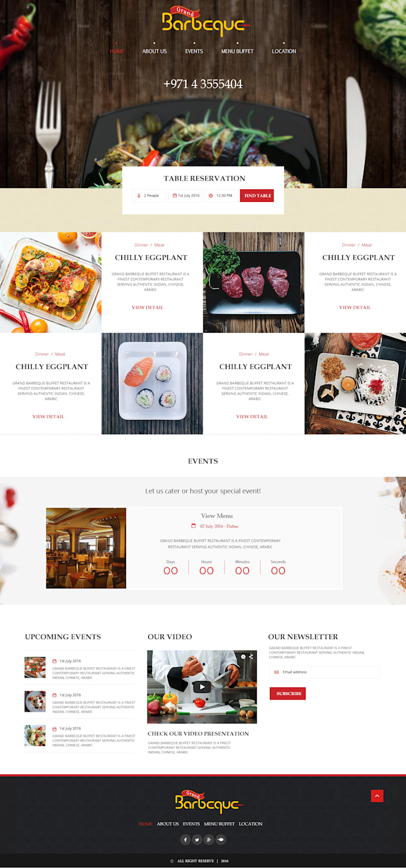Open View Detail under the first Chilly Eggplant
Viewport: 406px width, 868px height.
click(147, 308)
